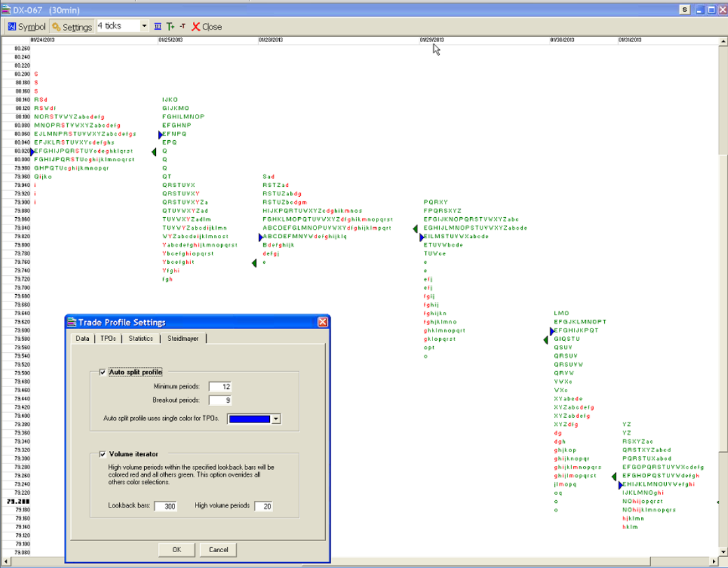Click the green marker at 79.760 level
Viewport: 728px width, 568px height.
254,263
